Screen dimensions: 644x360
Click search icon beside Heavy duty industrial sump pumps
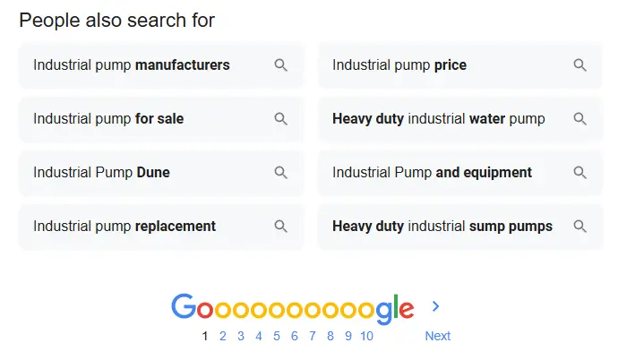[x=580, y=227]
